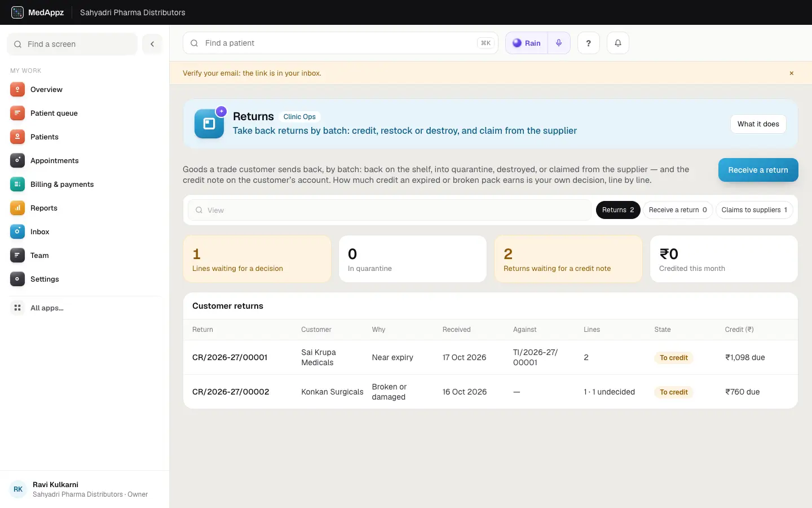Focus the Find a screen field

click(72, 44)
